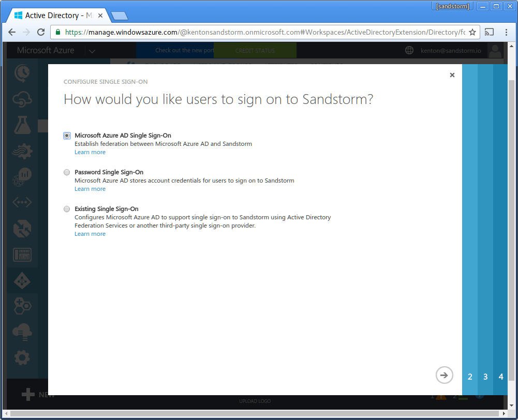Viewport: 518px width, 420px height.
Task: Open the hexagon-arrows sidebar icon
Action: [22, 229]
